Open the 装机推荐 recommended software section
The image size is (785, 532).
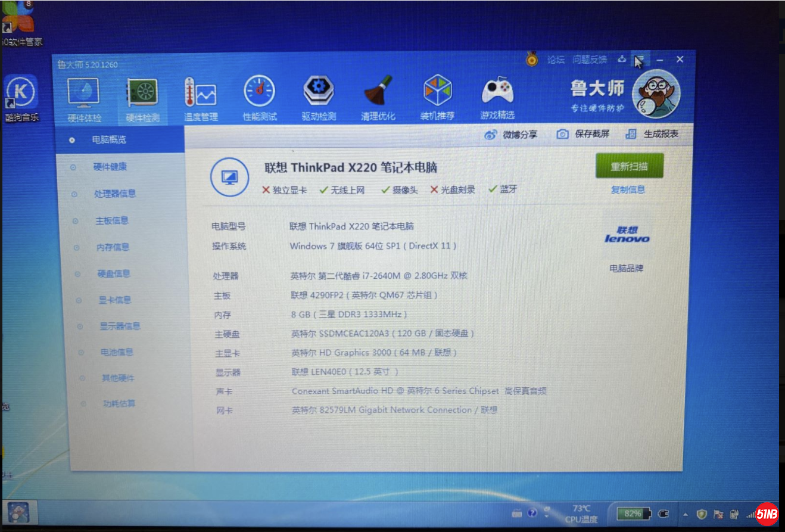437,98
